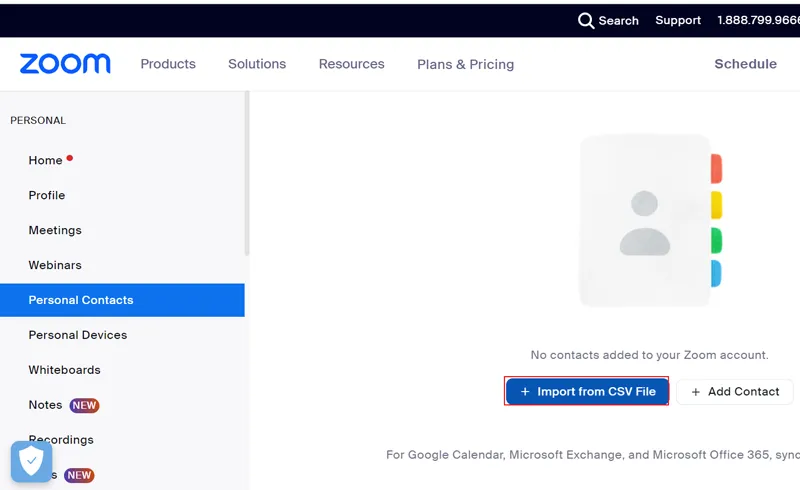Click the 1.888.799 phone number

tap(758, 20)
